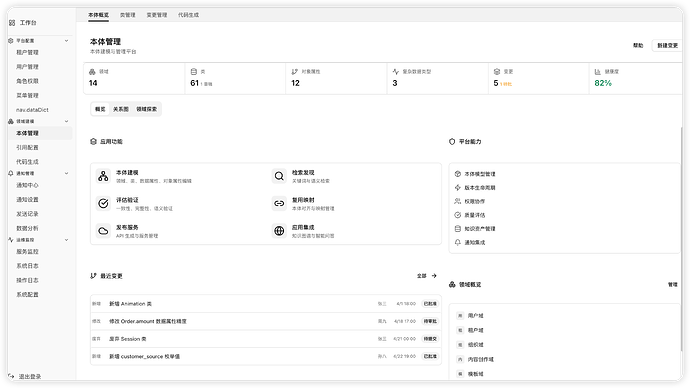Click the check-circle icon next to 质量评估
Viewport: 690px width, 388px height.
coord(458,215)
